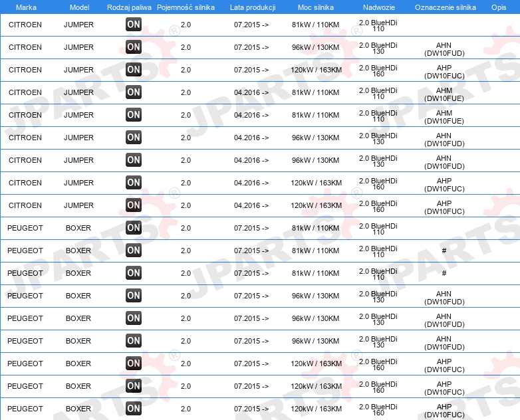Select BOXER in 81kW row with blank engine code
Image resolution: width=520 pixels, height=420 pixels.
click(78, 228)
